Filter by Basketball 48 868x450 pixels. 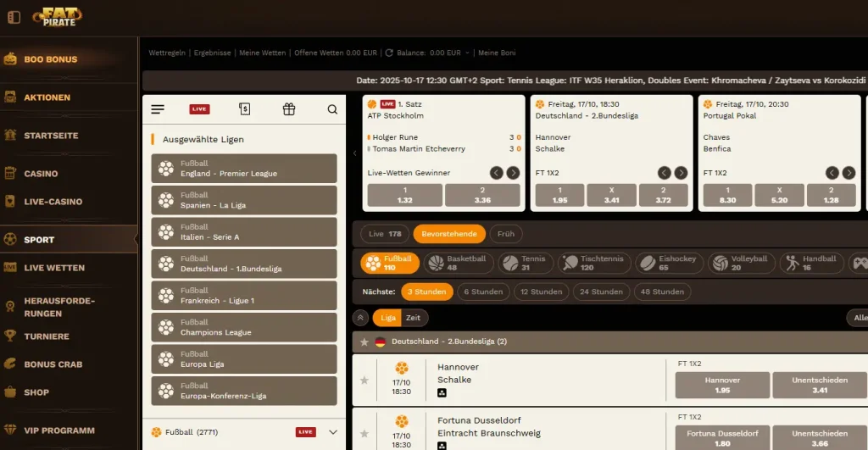click(459, 263)
